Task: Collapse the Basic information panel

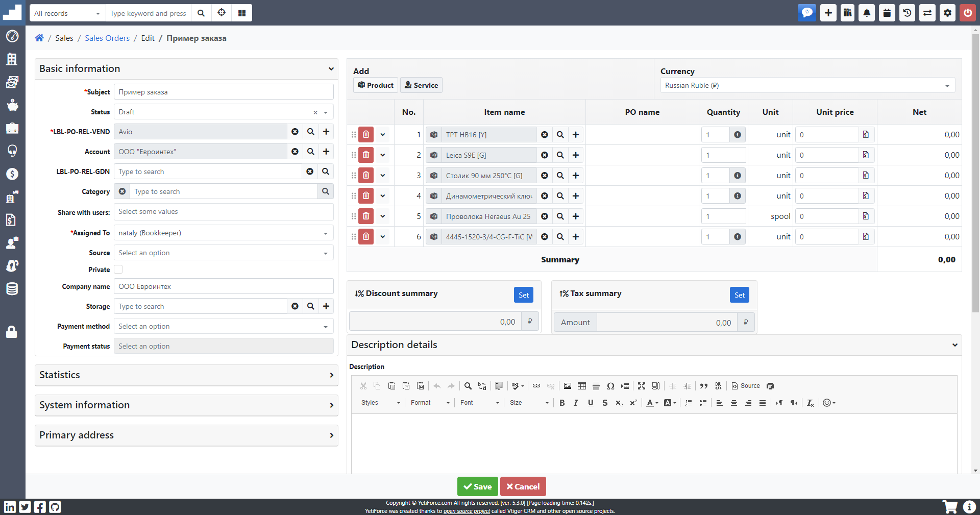Action: tap(186, 68)
